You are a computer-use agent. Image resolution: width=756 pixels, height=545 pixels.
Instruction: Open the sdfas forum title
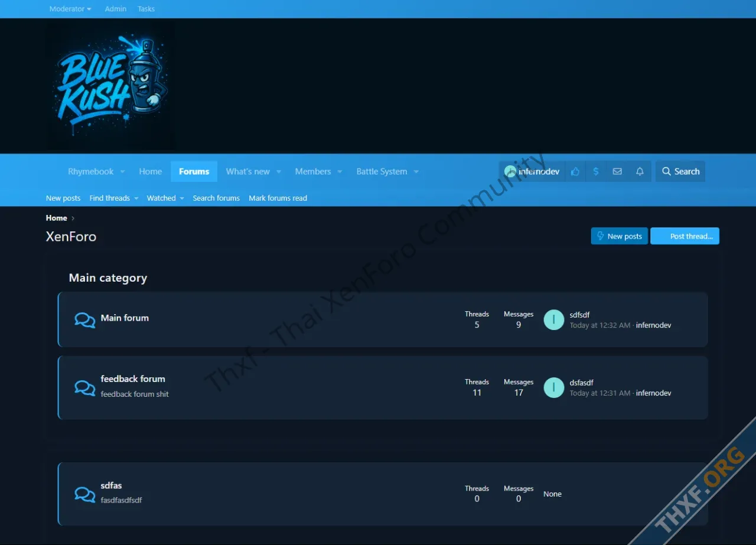(x=111, y=485)
